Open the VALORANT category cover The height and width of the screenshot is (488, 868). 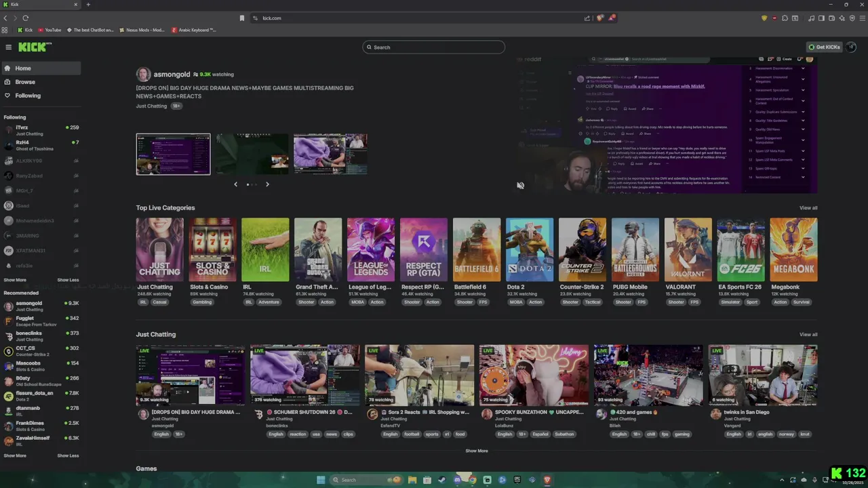(688, 249)
